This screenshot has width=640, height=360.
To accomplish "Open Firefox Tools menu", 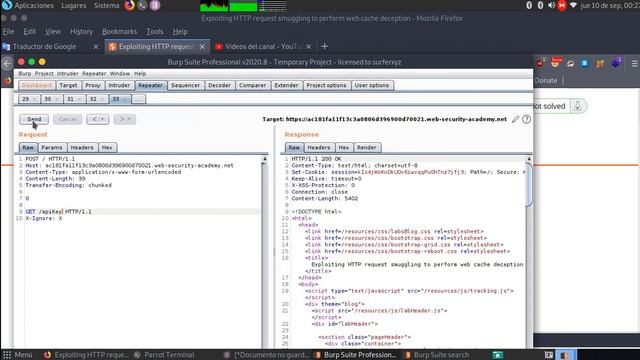I will click(155, 31).
